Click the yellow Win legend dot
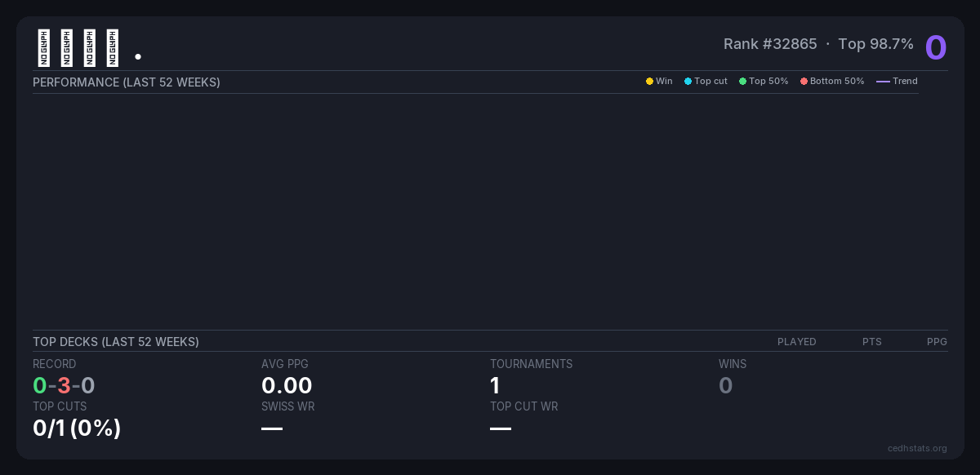The image size is (980, 475). click(649, 82)
